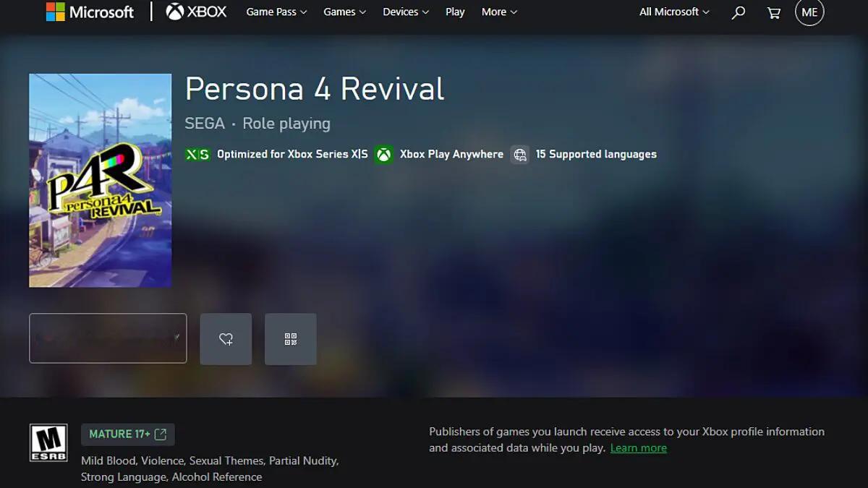Open the blurred purchase options dropdown
The width and height of the screenshot is (868, 488).
point(108,338)
